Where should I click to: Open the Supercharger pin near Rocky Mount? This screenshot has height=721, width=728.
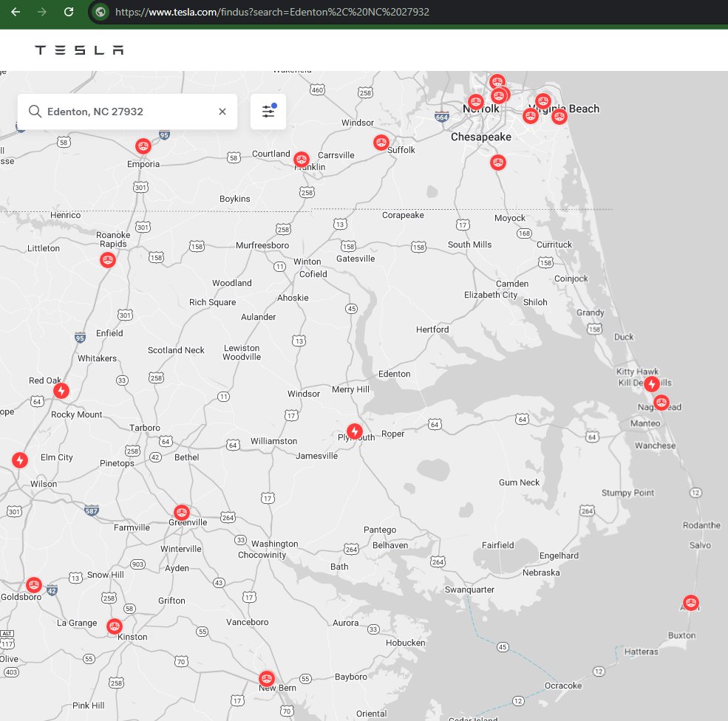tap(61, 391)
